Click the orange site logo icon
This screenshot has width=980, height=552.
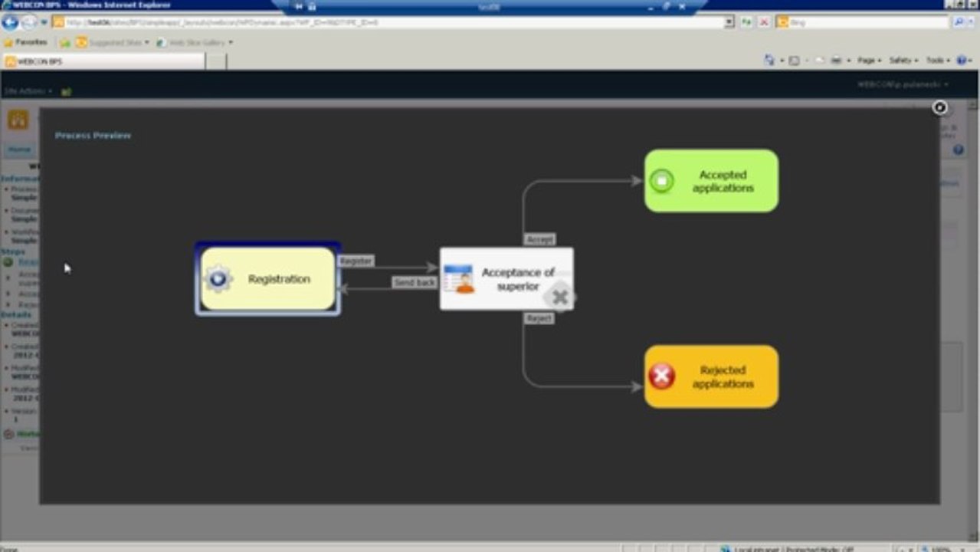(18, 120)
